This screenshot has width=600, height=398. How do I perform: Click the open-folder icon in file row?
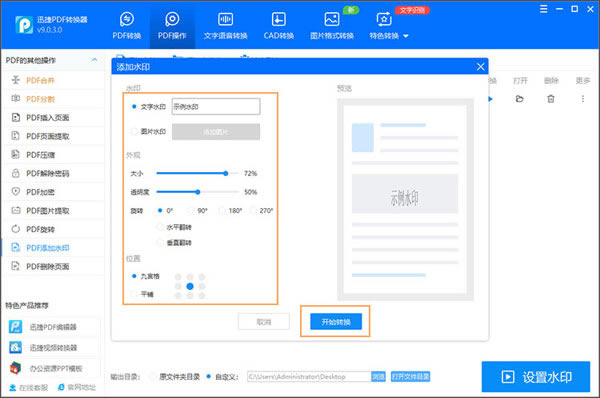pos(519,99)
